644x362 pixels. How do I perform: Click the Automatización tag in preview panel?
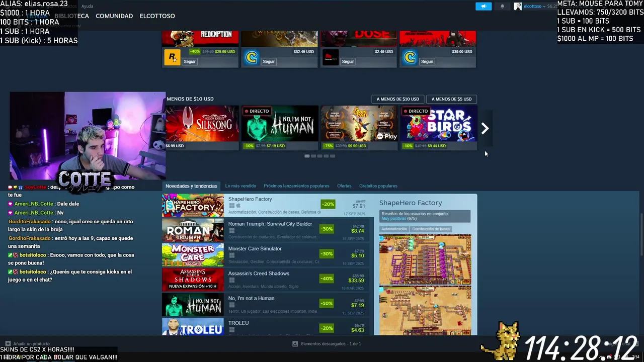tap(394, 229)
